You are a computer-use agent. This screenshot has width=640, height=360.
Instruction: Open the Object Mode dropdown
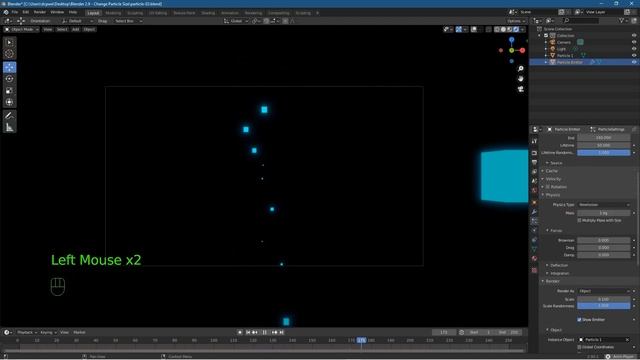point(22,29)
